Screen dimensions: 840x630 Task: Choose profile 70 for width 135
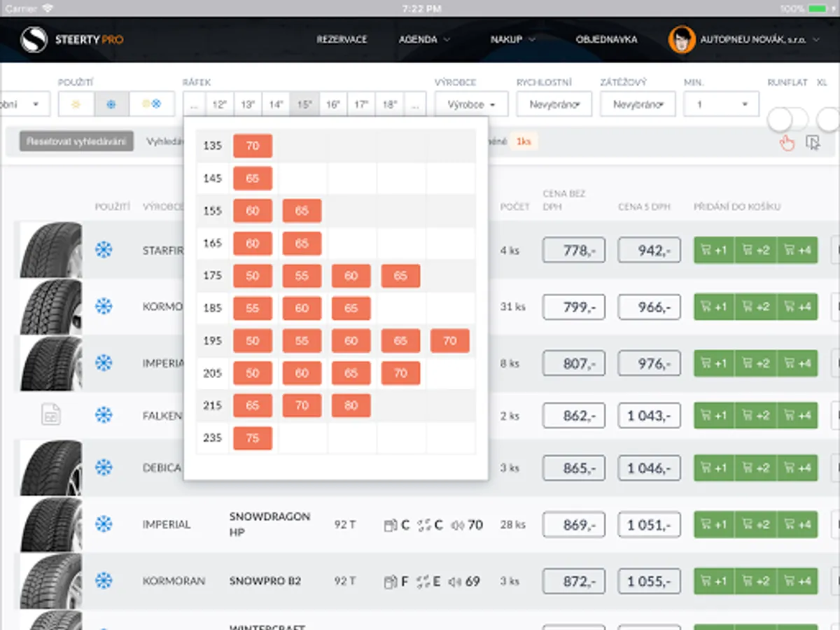point(253,146)
